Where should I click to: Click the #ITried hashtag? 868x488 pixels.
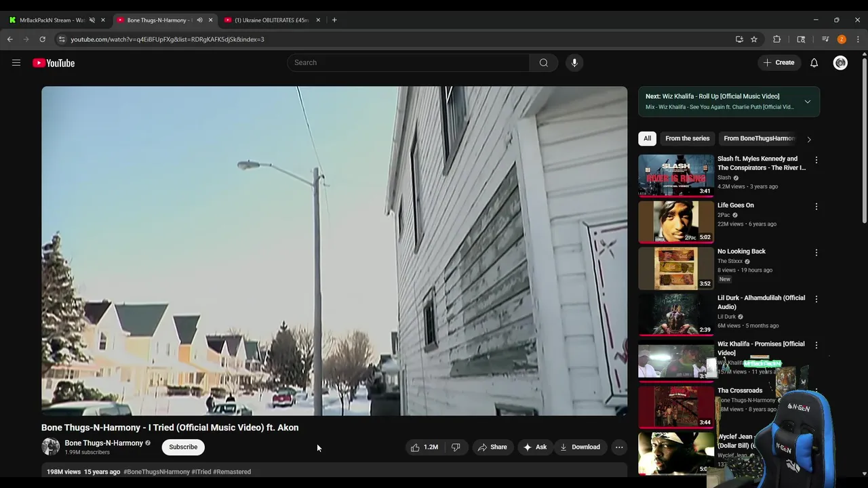point(201,472)
